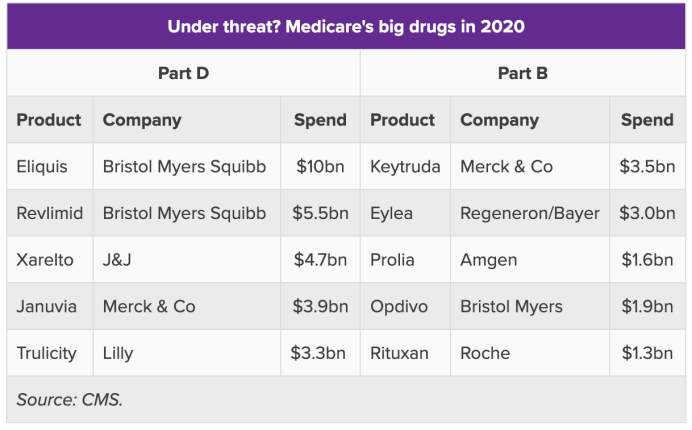Click the Roche company cell
The width and height of the screenshot is (692, 430).
pyautogui.click(x=485, y=353)
